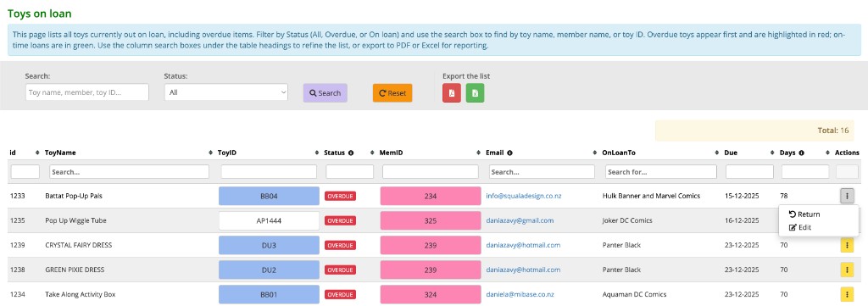Focus the main Search text box
Viewport: 868px width, 306px height.
coord(87,92)
